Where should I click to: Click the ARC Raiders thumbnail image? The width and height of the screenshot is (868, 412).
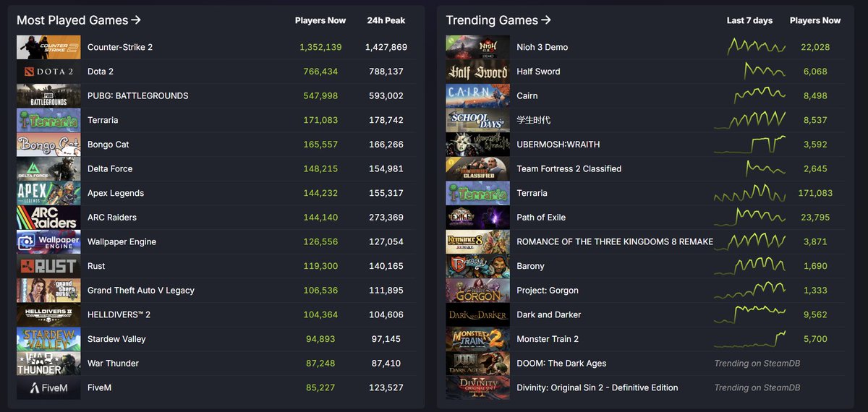click(x=48, y=218)
